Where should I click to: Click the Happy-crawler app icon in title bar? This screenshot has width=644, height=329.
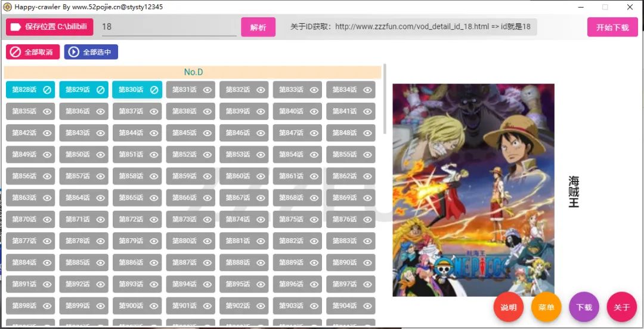pyautogui.click(x=7, y=7)
